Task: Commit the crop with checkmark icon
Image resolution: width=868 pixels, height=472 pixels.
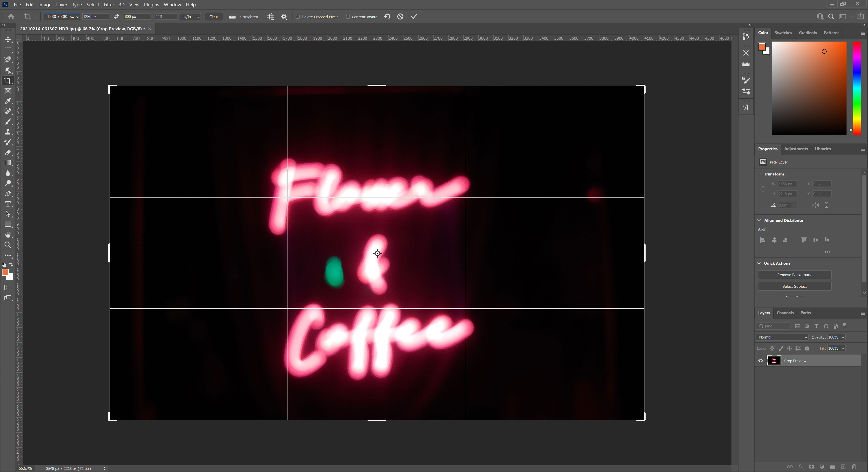Action: pos(414,16)
